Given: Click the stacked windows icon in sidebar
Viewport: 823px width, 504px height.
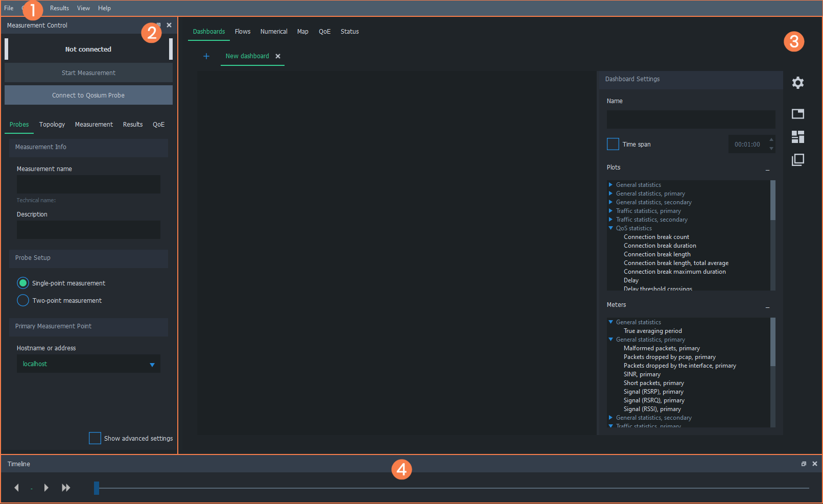Looking at the screenshot, I should click(797, 160).
